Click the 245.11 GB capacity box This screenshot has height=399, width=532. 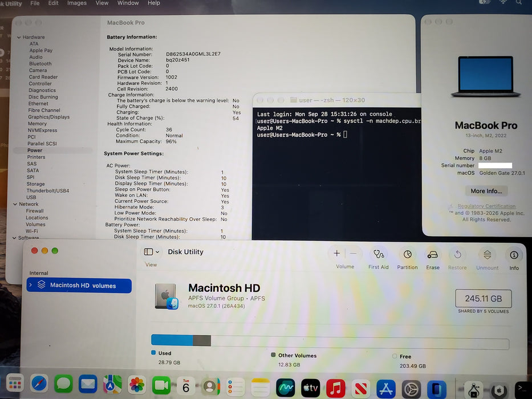point(483,299)
